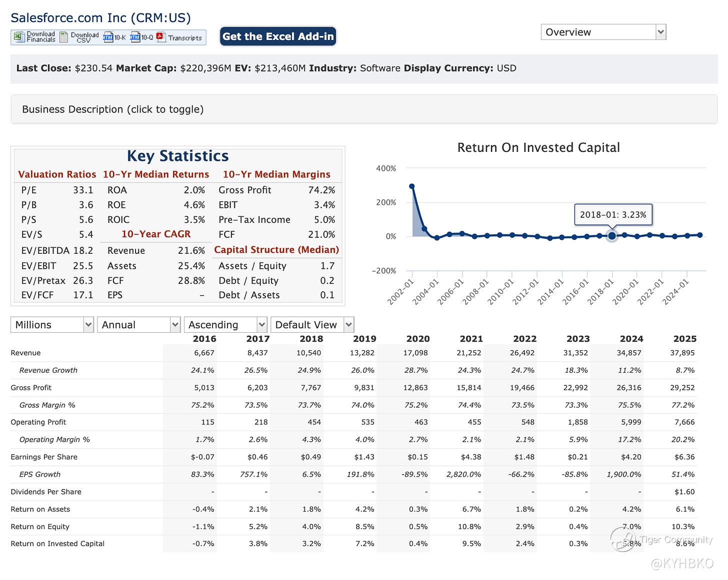Open the Ascending sort order dropdown
Screen dimensions: 728x580
click(x=225, y=325)
